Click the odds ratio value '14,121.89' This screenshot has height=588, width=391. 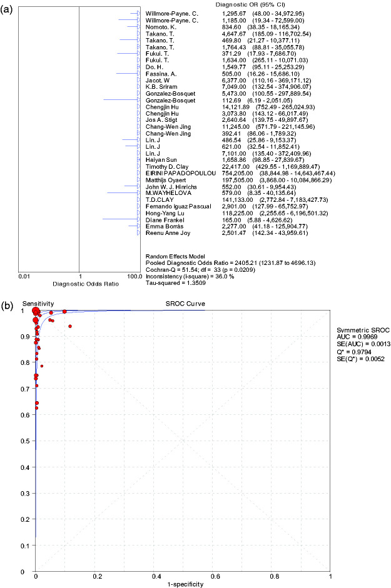[235, 107]
